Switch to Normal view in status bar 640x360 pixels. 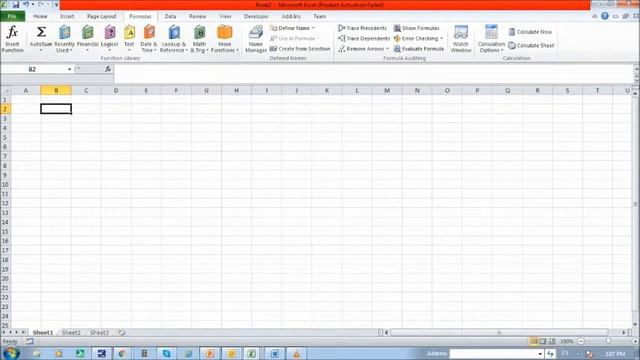click(533, 341)
